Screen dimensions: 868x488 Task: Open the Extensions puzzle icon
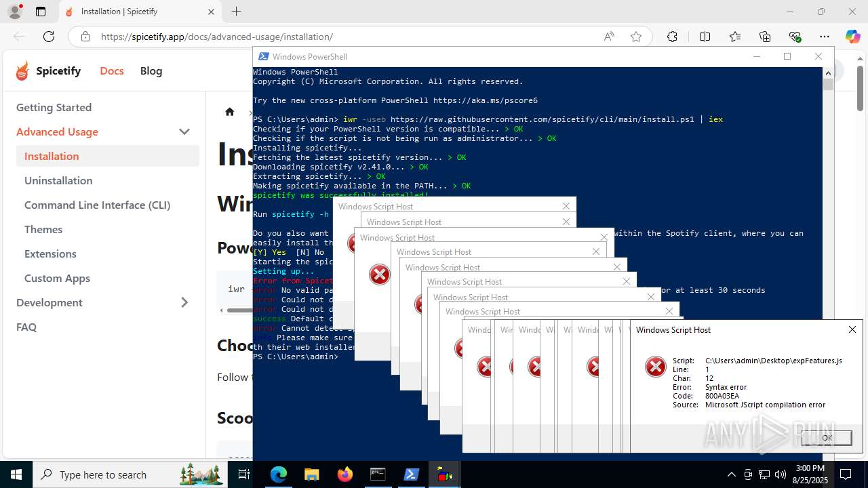tap(672, 37)
